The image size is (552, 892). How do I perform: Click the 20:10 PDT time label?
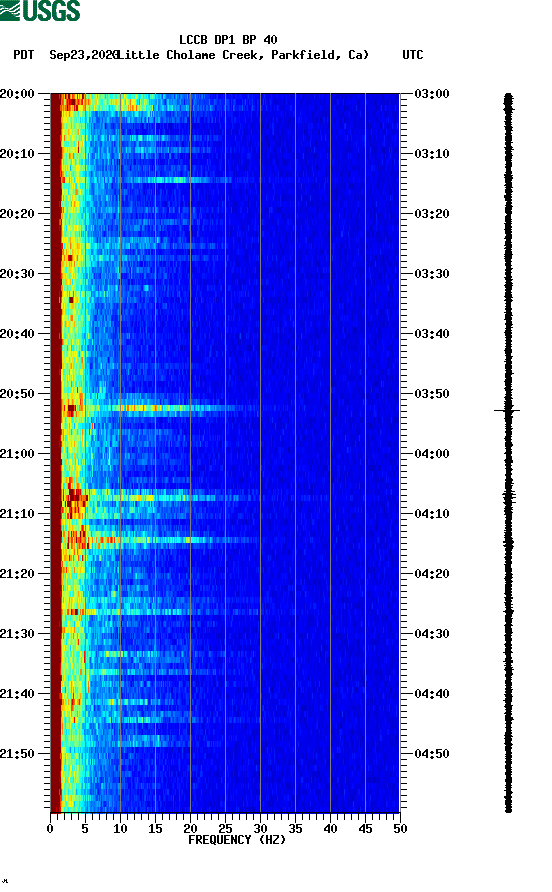click(x=17, y=154)
